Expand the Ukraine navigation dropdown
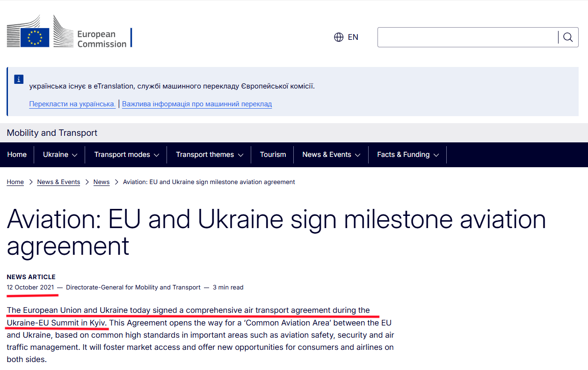Viewport: 588px width, 370px height. pyautogui.click(x=59, y=155)
